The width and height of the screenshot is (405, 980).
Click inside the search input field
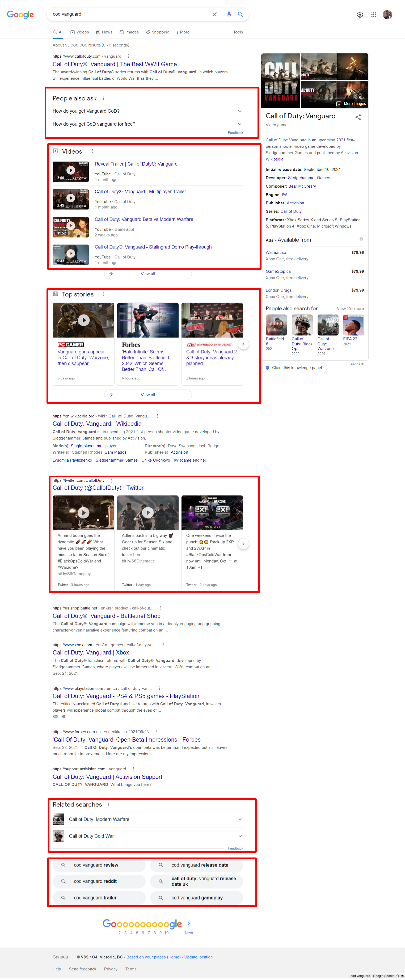129,14
